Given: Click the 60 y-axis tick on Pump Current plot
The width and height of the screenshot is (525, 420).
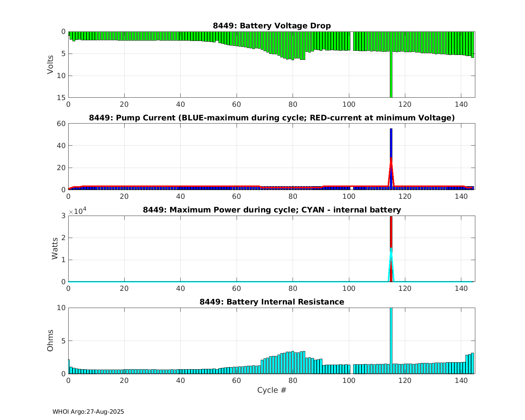Looking at the screenshot, I should pos(62,124).
